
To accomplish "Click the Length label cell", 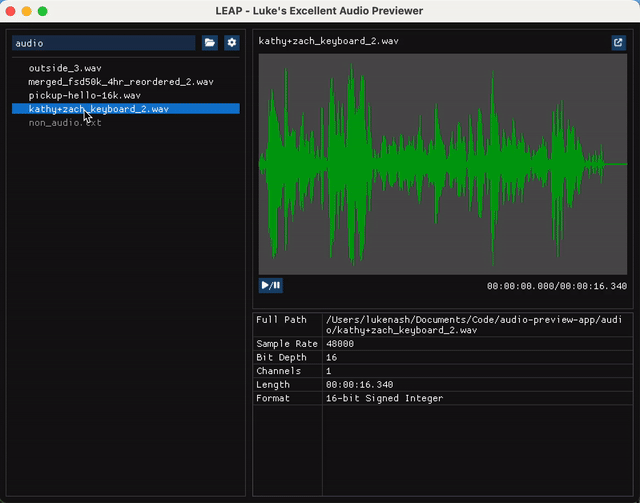I will click(288, 385).
